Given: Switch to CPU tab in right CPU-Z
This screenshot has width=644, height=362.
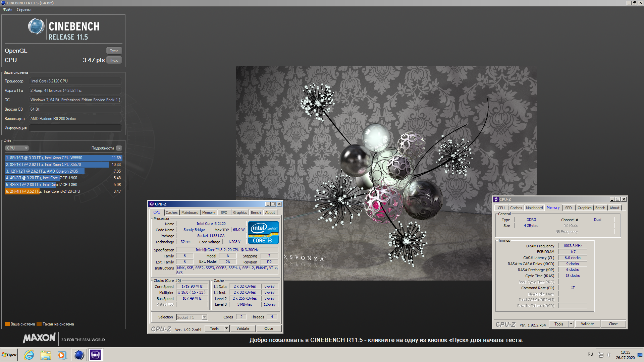Looking at the screenshot, I should (x=501, y=208).
